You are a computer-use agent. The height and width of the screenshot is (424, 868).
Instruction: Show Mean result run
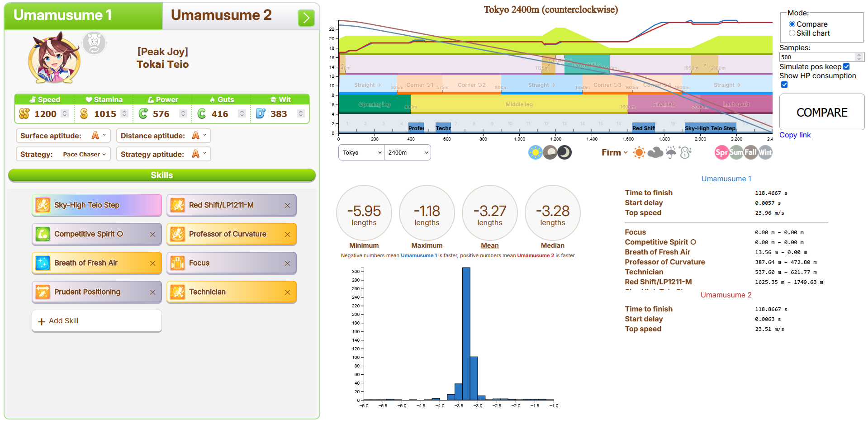point(490,212)
